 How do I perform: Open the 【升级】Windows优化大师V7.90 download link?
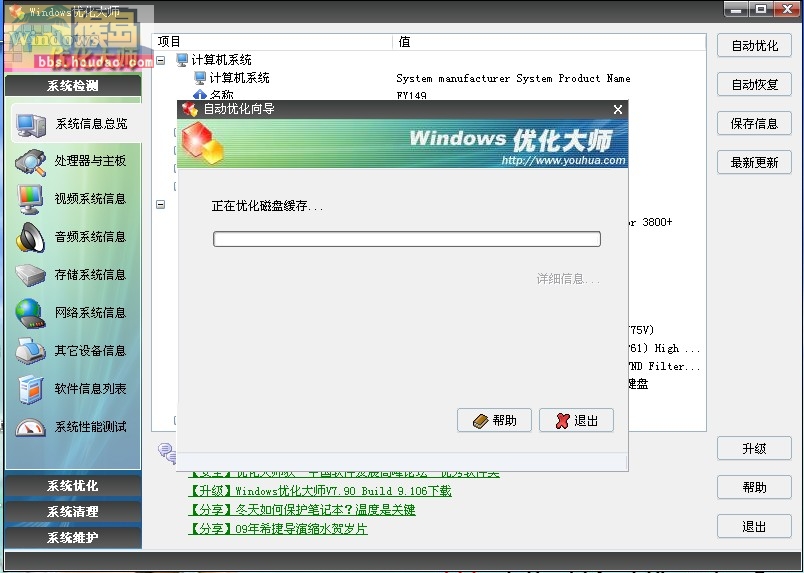[320, 491]
